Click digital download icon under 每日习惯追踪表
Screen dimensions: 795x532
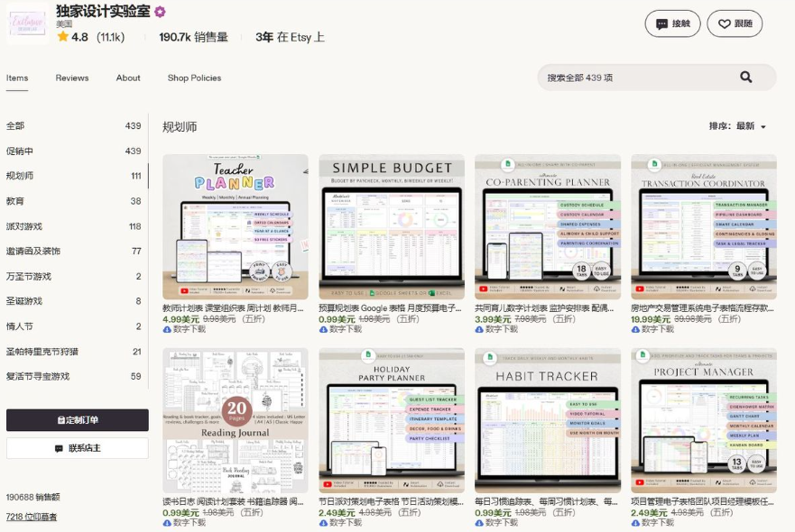pyautogui.click(x=479, y=523)
